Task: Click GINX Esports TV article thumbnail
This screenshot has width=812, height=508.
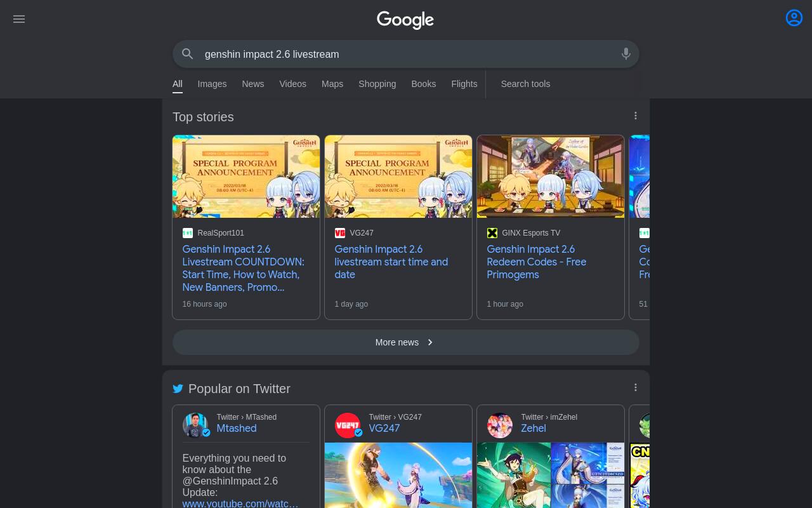Action: pyautogui.click(x=551, y=177)
